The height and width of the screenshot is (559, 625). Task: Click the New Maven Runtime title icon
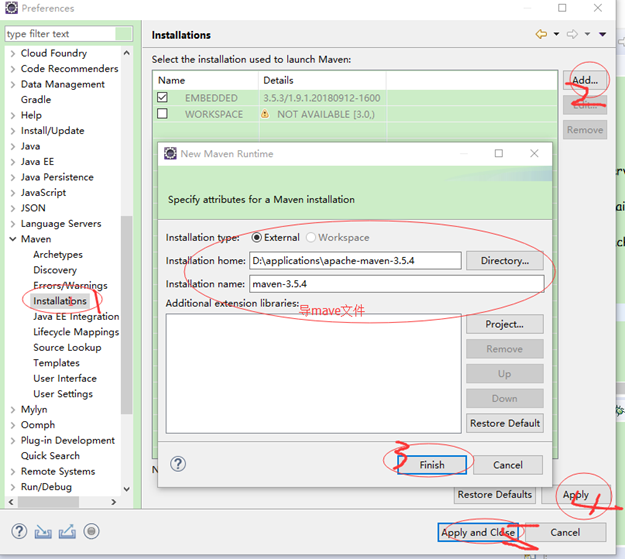point(170,154)
